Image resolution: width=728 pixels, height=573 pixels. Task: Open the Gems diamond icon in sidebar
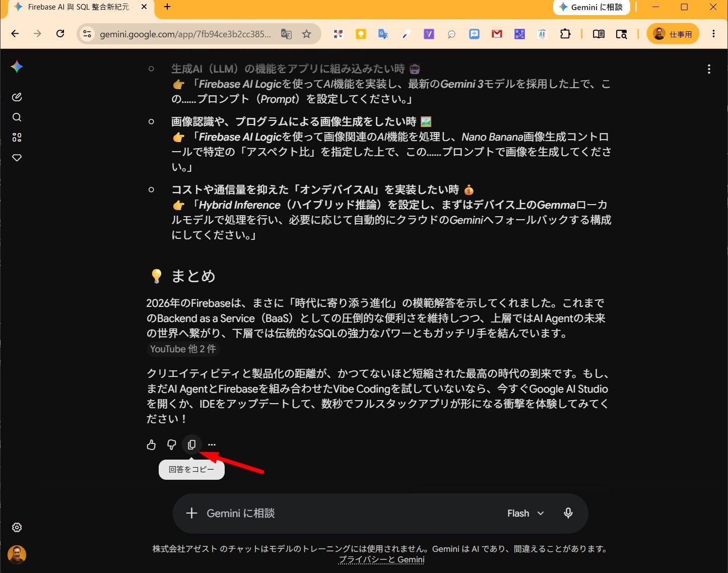coord(17,158)
